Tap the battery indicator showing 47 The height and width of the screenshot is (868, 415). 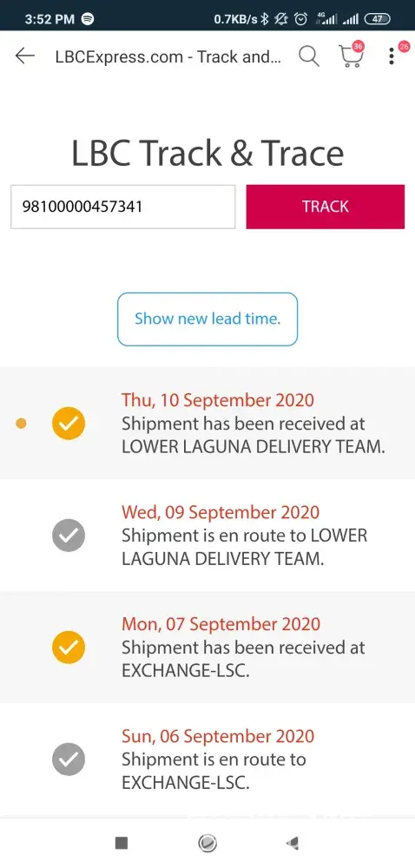click(x=377, y=19)
